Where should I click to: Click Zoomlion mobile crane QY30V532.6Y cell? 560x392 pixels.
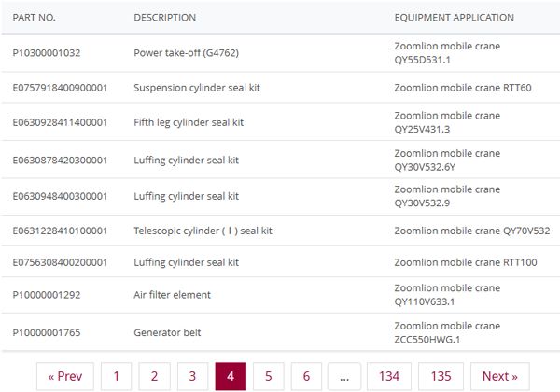[x=447, y=161]
